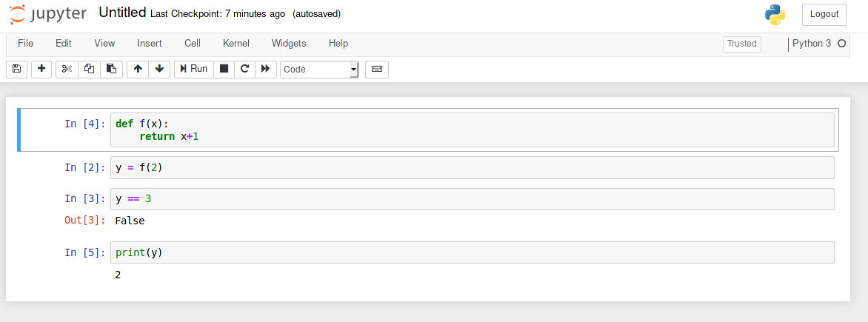Paste cells below using the toolbar icon
Viewport: 868px width, 322px height.
click(x=111, y=69)
